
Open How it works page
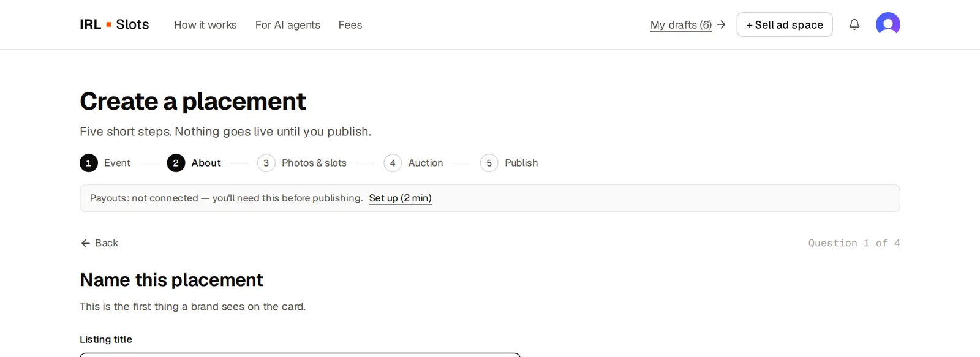pyautogui.click(x=205, y=25)
